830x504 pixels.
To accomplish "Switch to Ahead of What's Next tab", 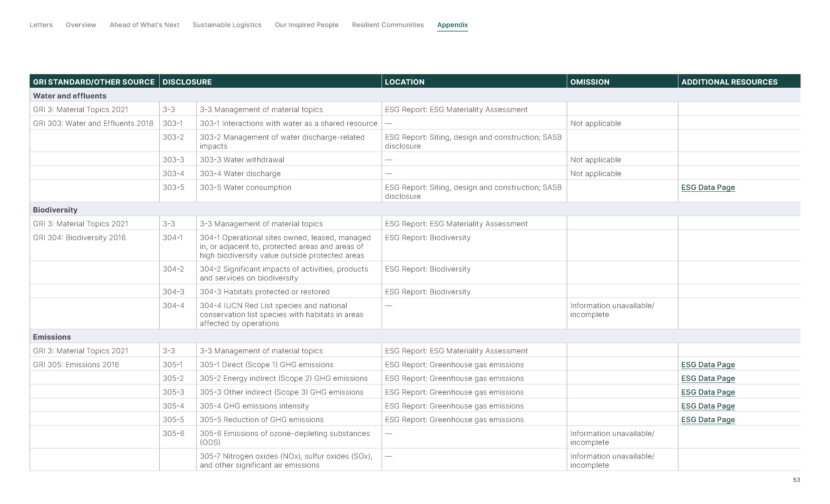I will 144,25.
